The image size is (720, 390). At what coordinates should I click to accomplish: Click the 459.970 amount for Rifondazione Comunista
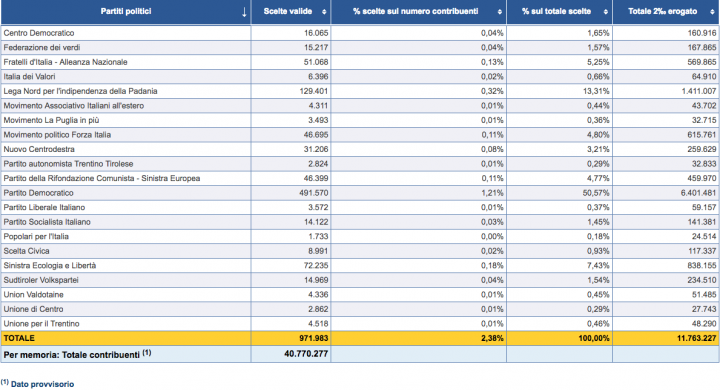tap(702, 178)
